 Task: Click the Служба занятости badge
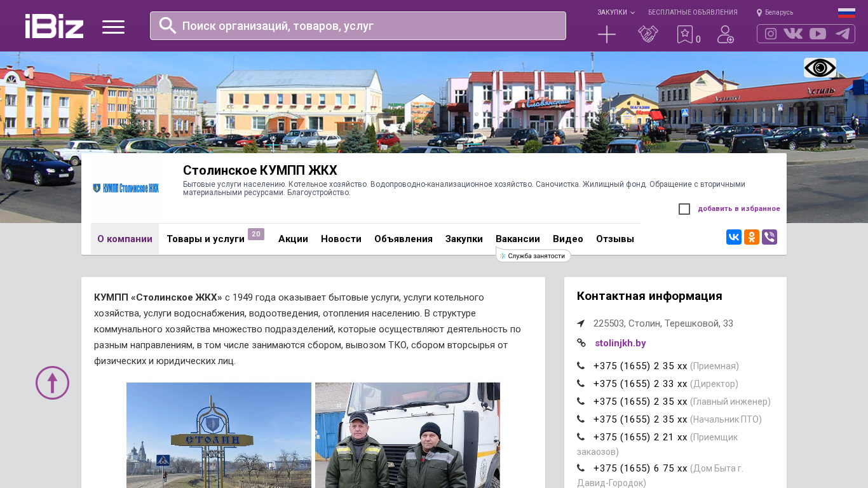pos(533,255)
